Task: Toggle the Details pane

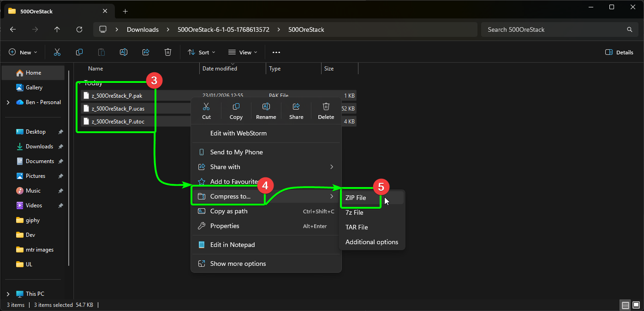Action: tap(619, 53)
